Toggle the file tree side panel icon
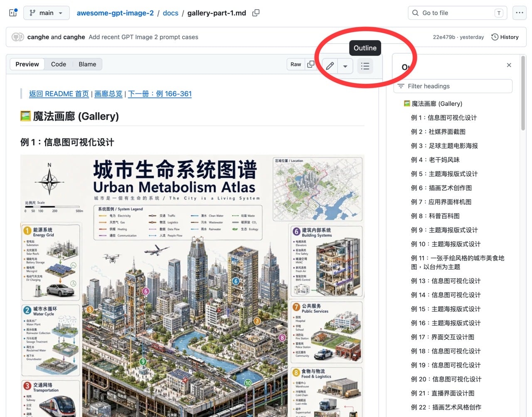The image size is (532, 417). click(x=13, y=12)
